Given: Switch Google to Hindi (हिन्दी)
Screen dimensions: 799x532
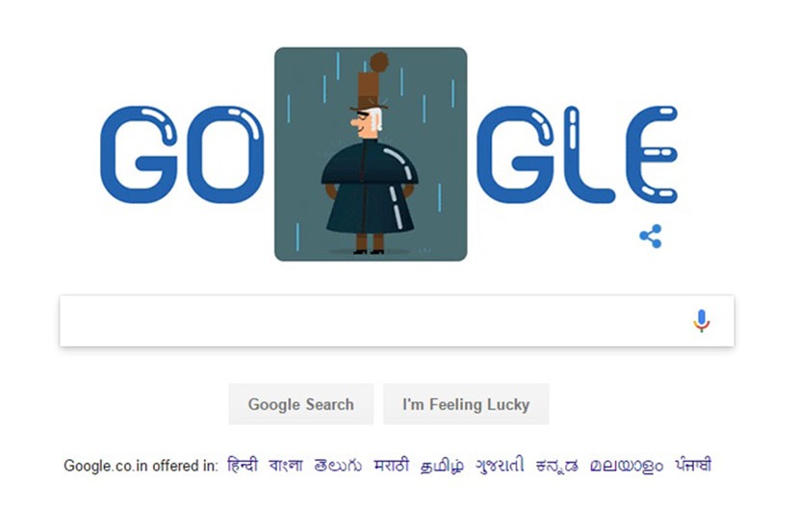Looking at the screenshot, I should tap(243, 465).
